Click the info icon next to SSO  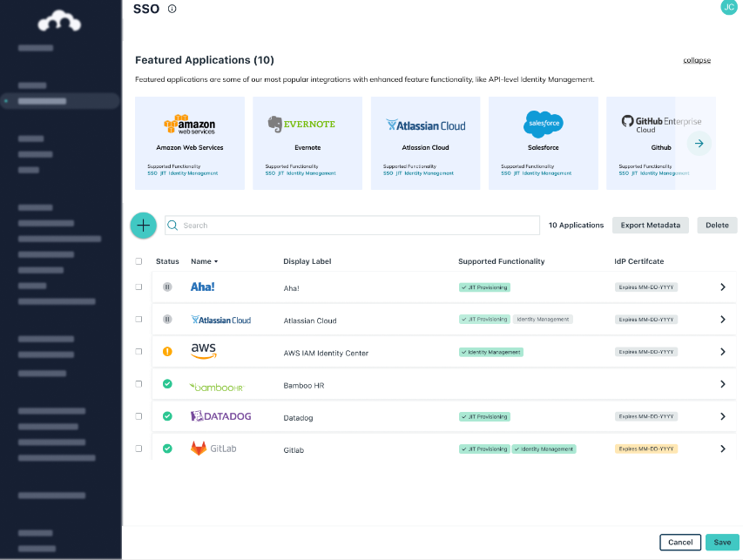coord(172,9)
